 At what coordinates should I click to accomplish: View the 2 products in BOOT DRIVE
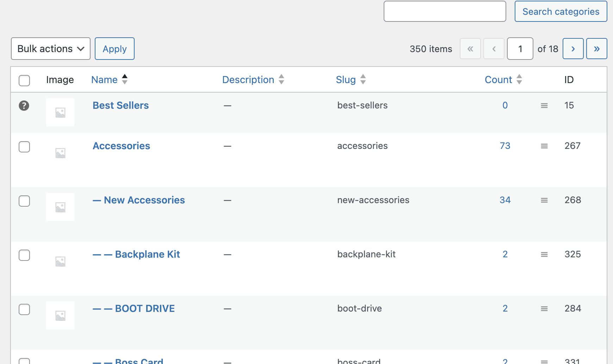click(505, 308)
